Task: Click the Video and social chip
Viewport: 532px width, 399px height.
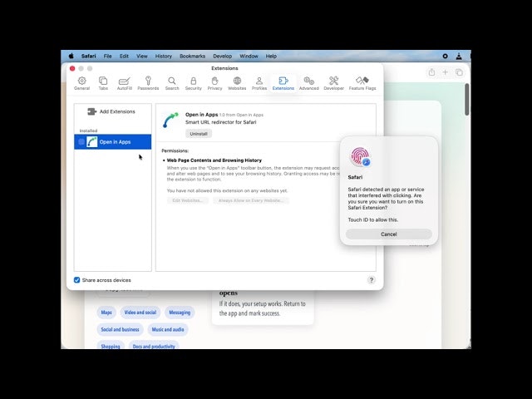Action: (140, 313)
